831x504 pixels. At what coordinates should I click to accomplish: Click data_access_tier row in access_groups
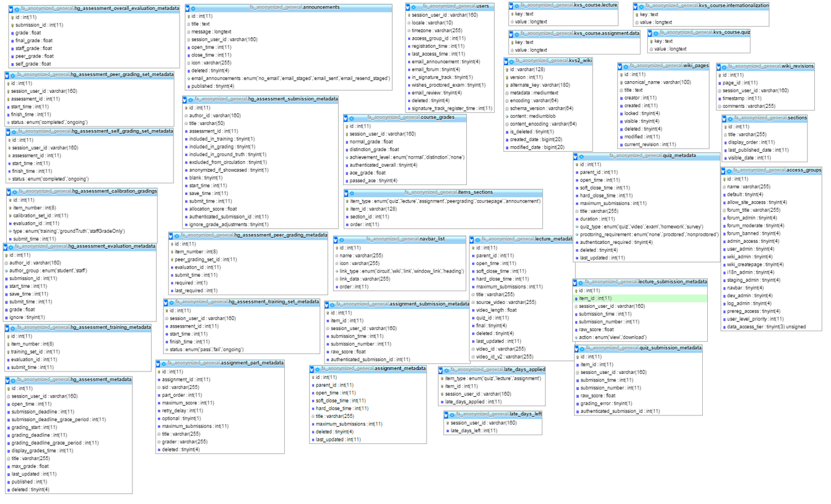click(x=771, y=327)
